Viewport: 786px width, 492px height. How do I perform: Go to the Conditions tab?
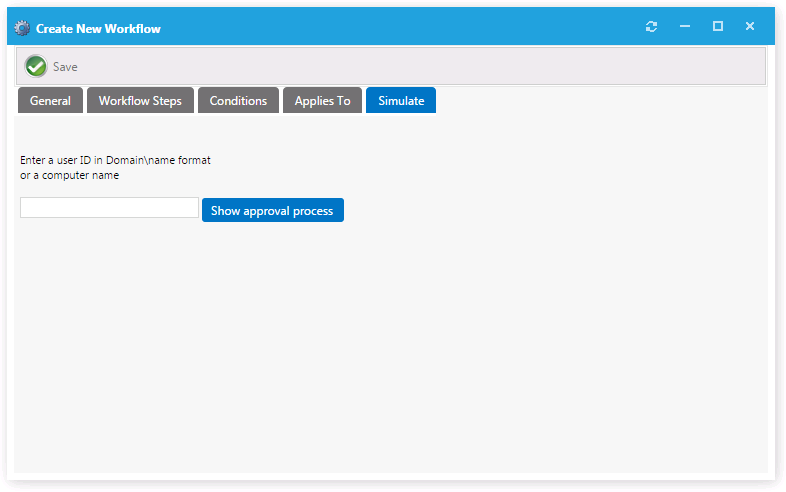pos(238,101)
